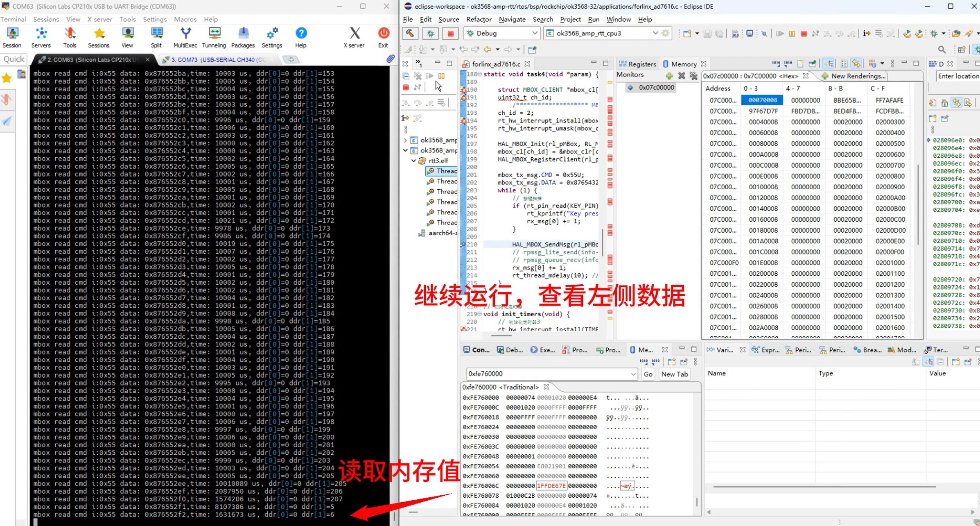Toggle breakpoint marker at line 190
The width and height of the screenshot is (980, 526).
coord(463,90)
